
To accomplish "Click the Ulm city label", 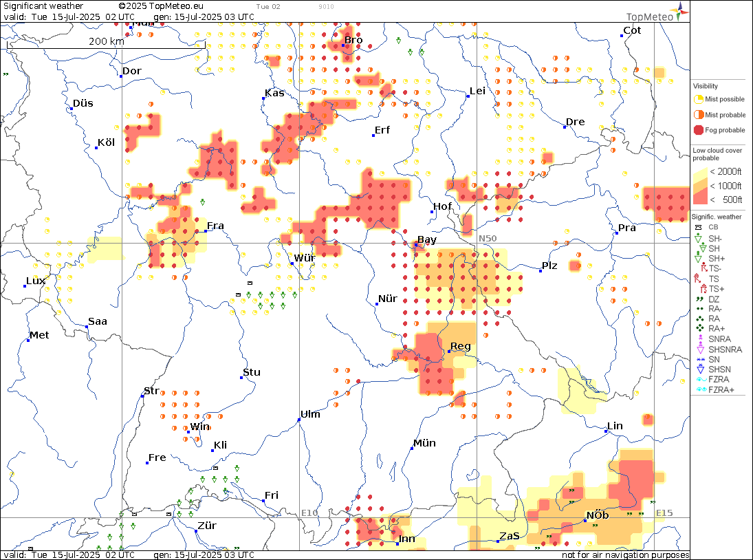I will tap(310, 414).
